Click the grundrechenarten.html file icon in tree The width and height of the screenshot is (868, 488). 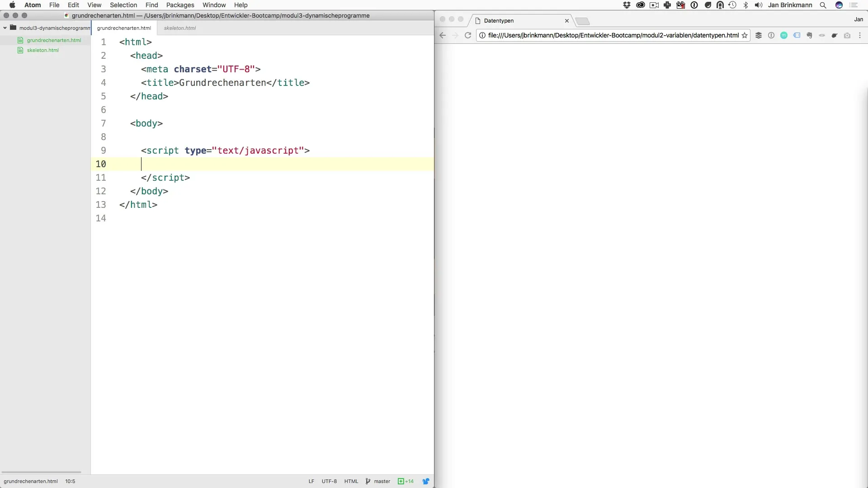(20, 40)
